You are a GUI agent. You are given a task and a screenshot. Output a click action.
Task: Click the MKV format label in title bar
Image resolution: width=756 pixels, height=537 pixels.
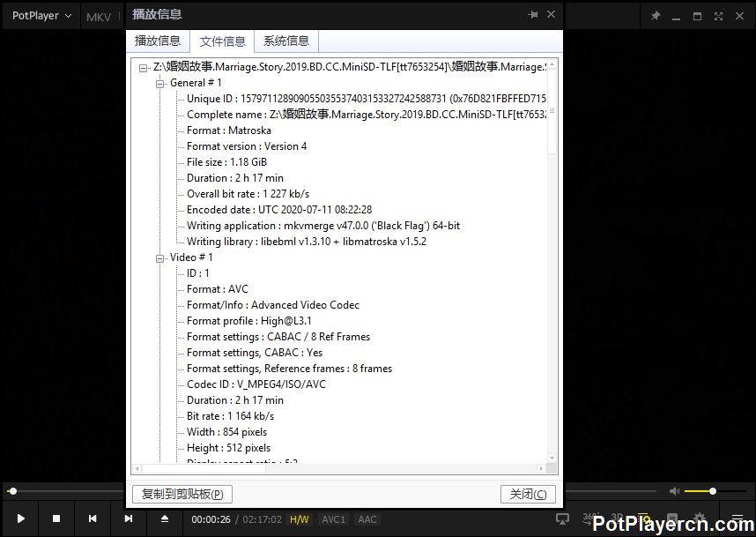[99, 17]
